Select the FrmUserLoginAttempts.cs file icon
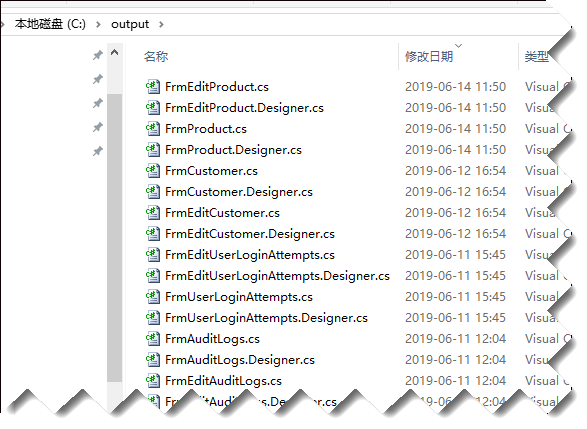 (x=153, y=296)
